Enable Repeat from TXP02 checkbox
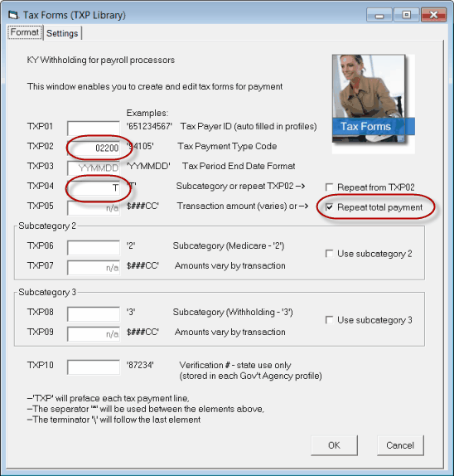Image resolution: width=454 pixels, height=476 pixels. click(x=330, y=187)
